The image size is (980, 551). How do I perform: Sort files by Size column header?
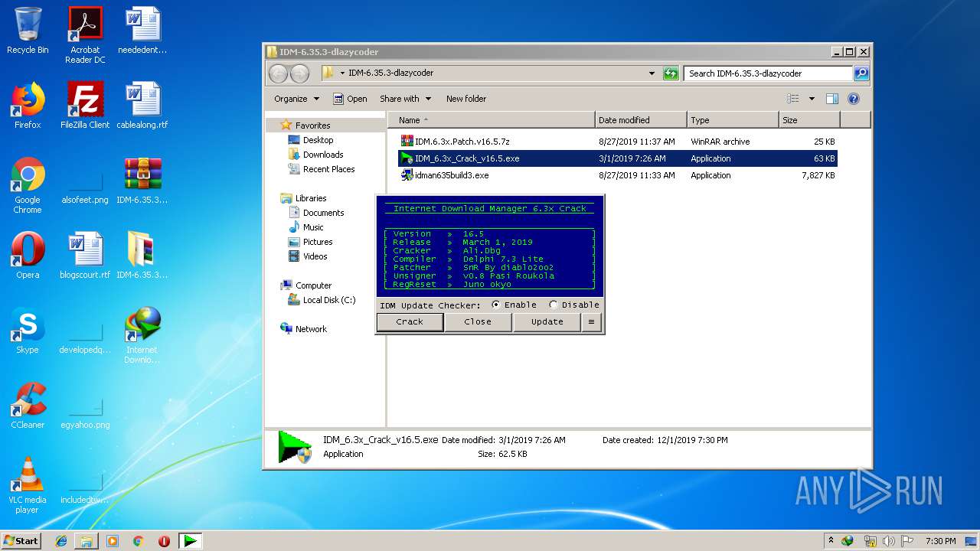coord(809,120)
